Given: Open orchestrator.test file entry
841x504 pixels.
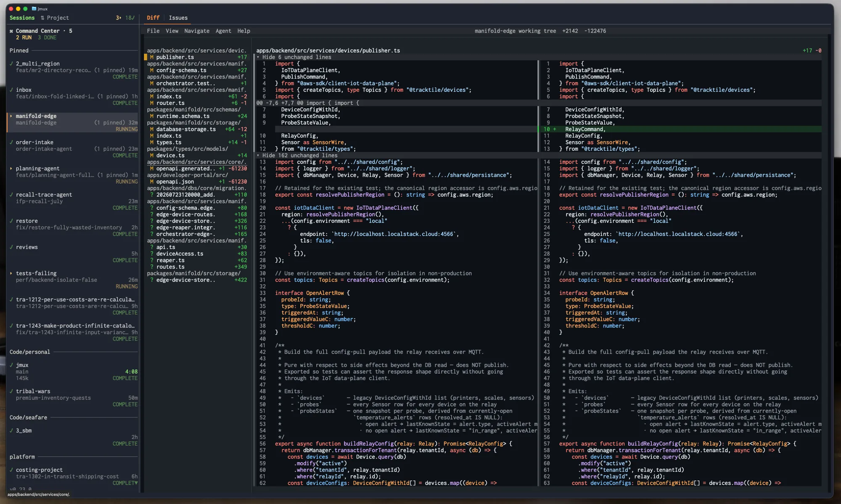Looking at the screenshot, I should pyautogui.click(x=197, y=83).
